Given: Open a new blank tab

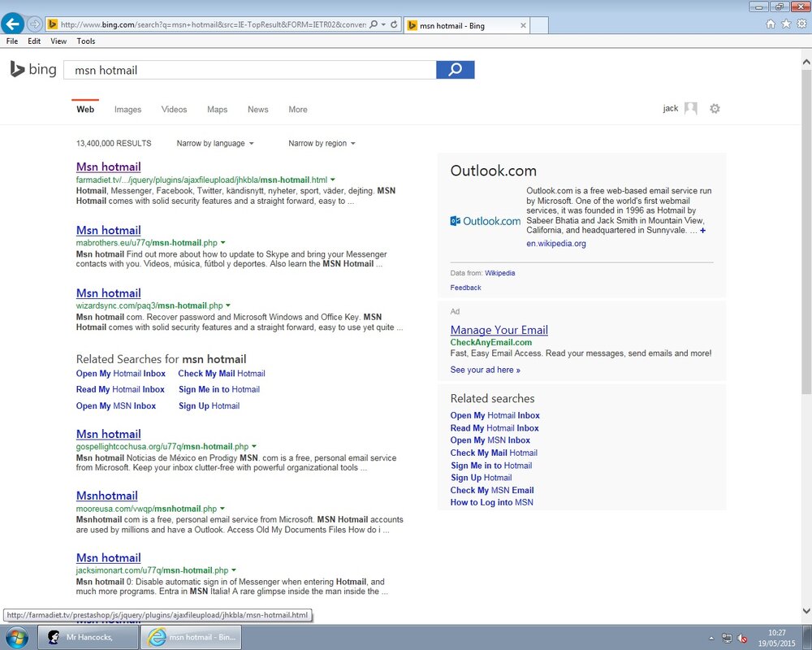Looking at the screenshot, I should point(539,25).
